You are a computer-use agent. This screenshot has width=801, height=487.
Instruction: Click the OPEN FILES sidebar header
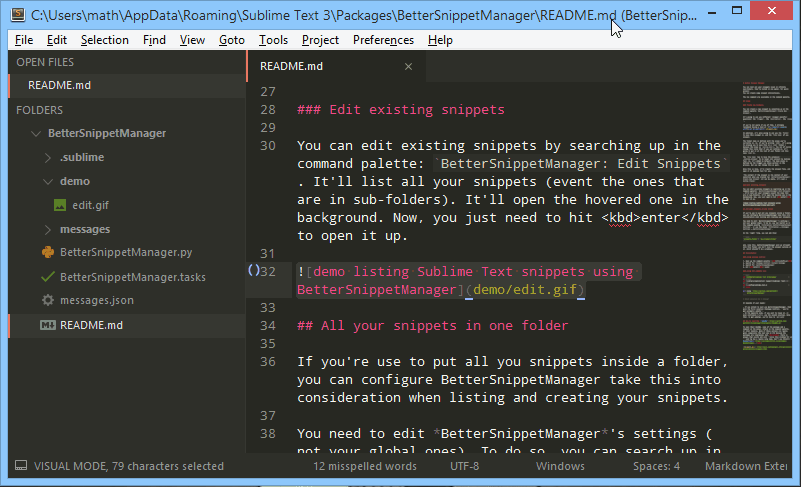(45, 62)
